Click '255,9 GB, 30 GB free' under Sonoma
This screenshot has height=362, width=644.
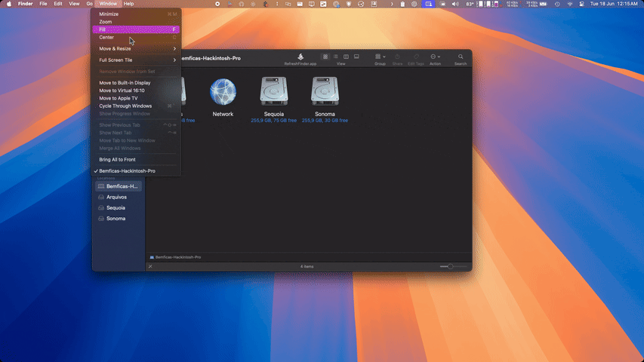pos(325,120)
